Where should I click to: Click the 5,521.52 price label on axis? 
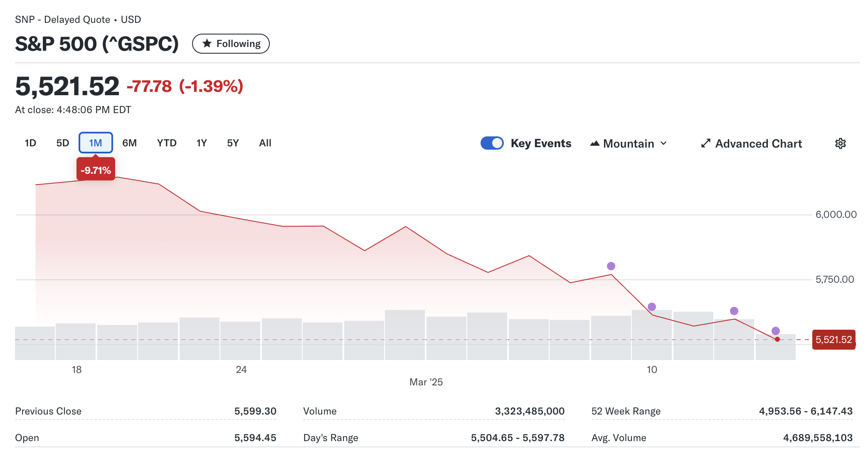833,340
